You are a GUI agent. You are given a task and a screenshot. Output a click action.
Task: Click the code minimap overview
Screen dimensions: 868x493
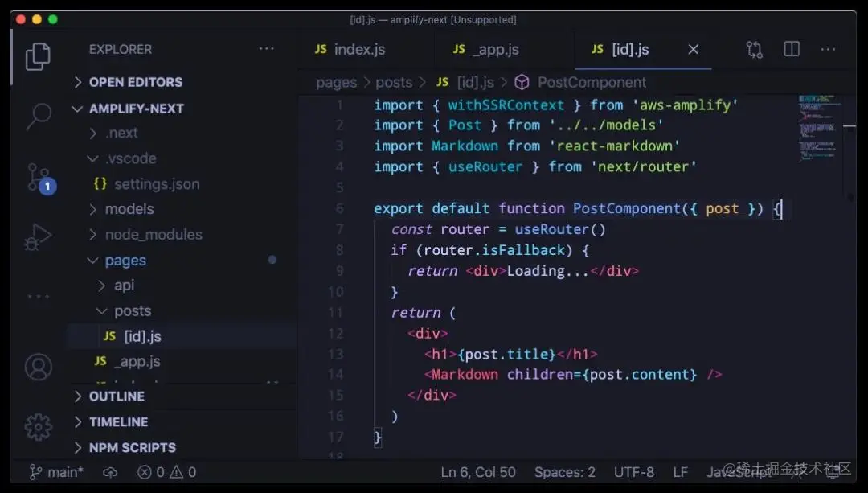click(x=817, y=129)
